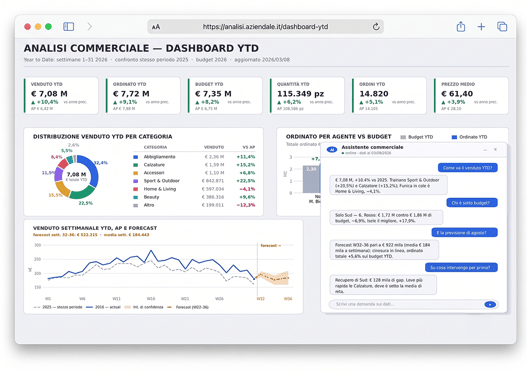Screen dimensions: 527x372
Task: Open the VENDUTO YTD KPI card
Action: click(61, 96)
